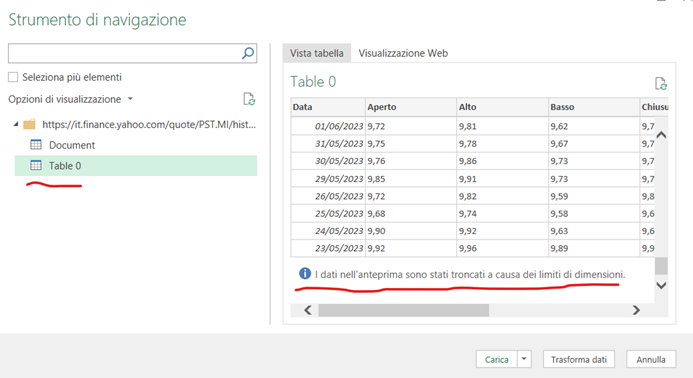Click the table icon beside Table 0

[x=36, y=165]
